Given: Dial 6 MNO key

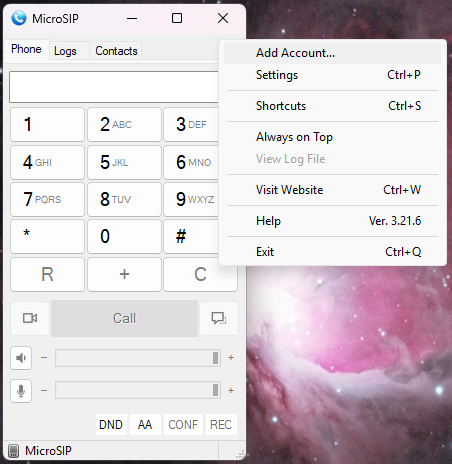Looking at the screenshot, I should (191, 162).
